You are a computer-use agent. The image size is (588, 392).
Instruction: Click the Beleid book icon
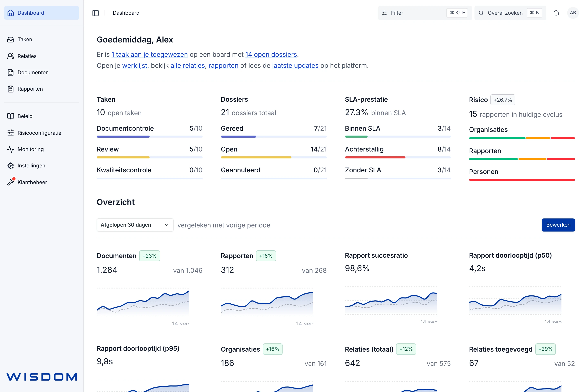tap(10, 116)
